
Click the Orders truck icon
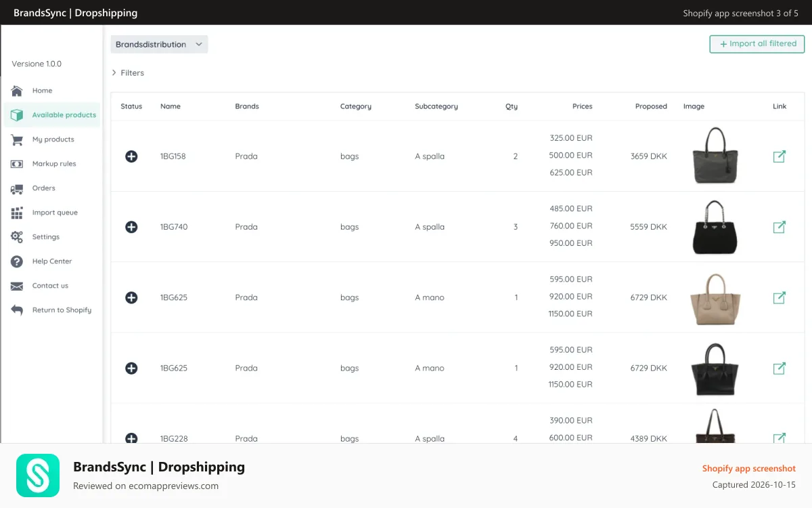[17, 188]
